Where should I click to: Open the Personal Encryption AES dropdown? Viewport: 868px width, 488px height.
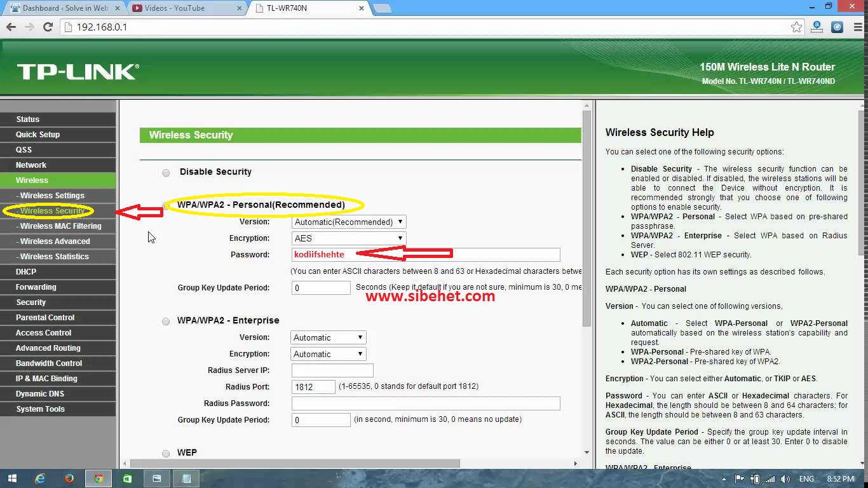pyautogui.click(x=349, y=238)
